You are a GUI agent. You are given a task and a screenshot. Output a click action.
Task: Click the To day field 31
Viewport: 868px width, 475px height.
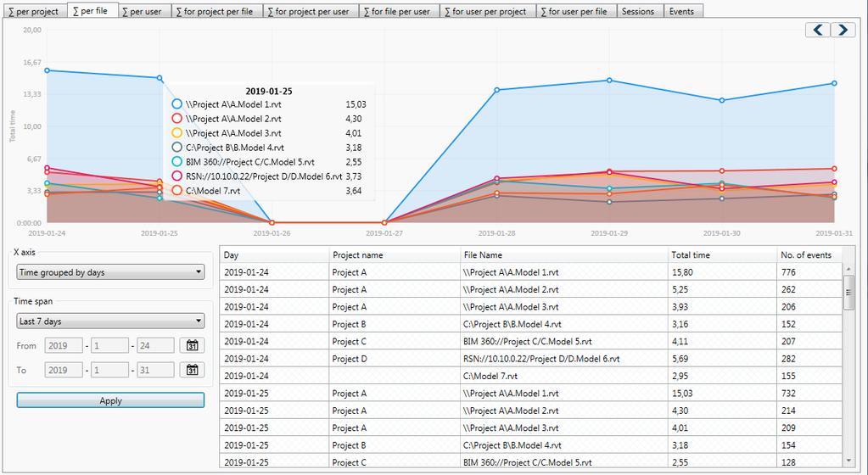(155, 370)
